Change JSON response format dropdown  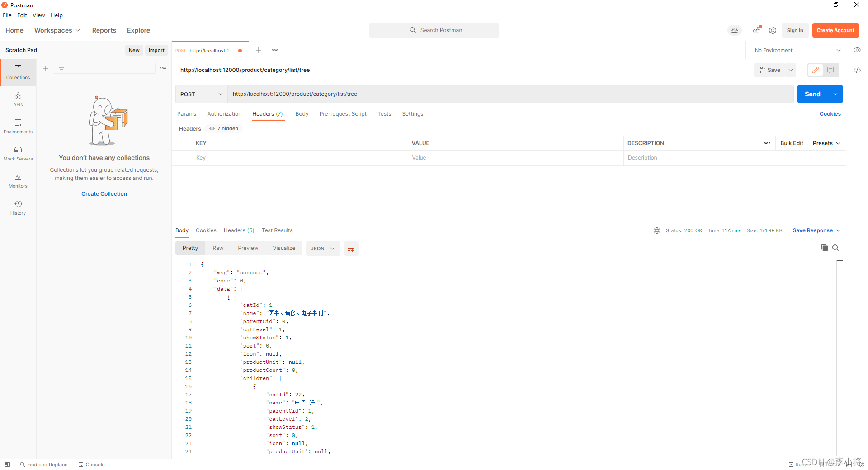coord(323,249)
